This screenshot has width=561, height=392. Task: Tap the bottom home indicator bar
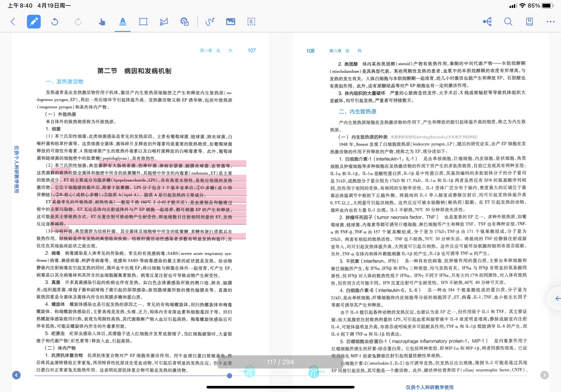280,387
